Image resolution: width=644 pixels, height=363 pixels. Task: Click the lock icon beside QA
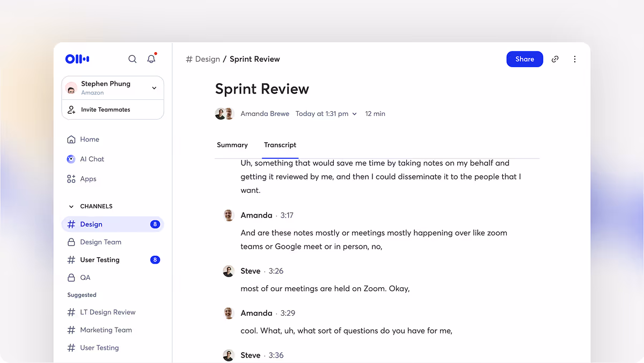(x=71, y=278)
